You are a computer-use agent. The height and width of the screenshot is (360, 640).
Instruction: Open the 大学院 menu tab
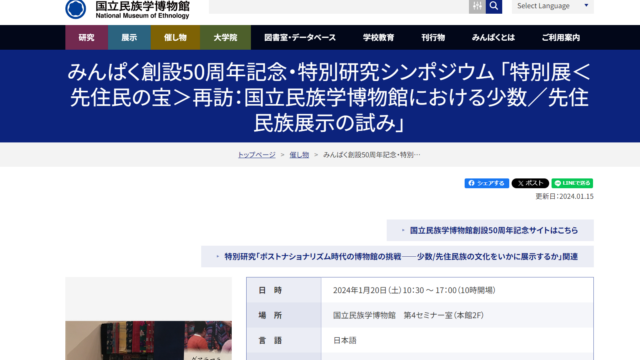(225, 38)
